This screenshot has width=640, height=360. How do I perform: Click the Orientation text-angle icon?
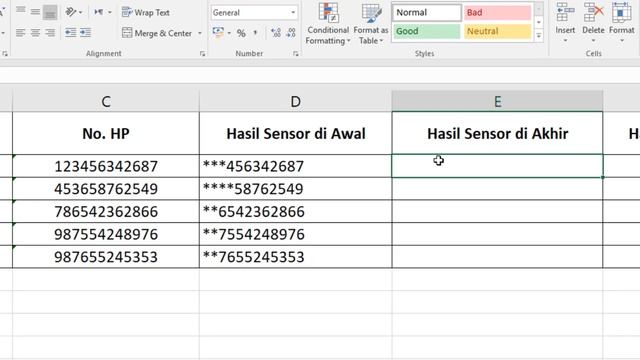(71, 12)
